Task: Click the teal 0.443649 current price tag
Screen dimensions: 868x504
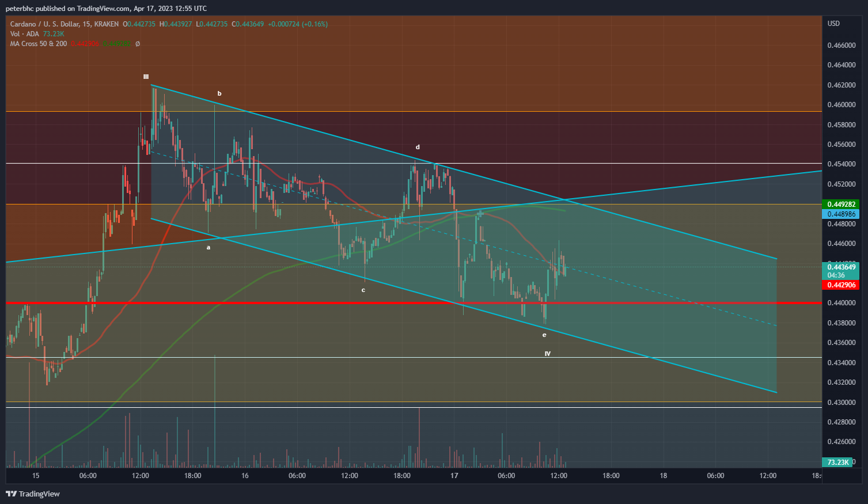Action: [x=840, y=271]
